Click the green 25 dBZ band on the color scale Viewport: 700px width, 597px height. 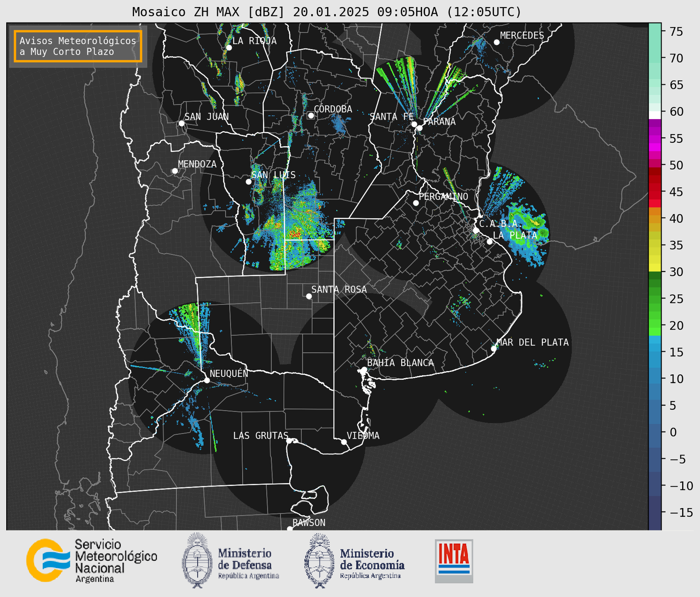point(655,299)
